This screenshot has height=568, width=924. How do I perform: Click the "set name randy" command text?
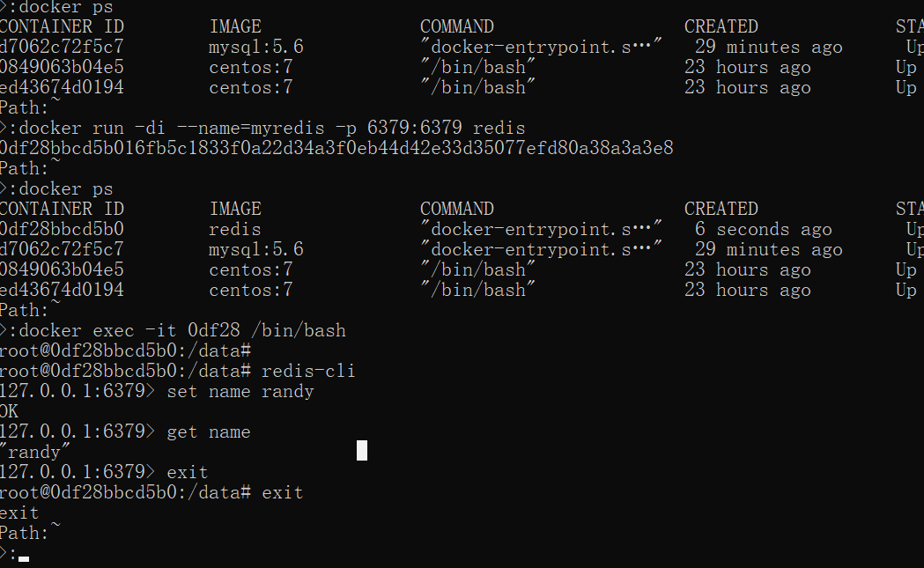click(x=240, y=391)
